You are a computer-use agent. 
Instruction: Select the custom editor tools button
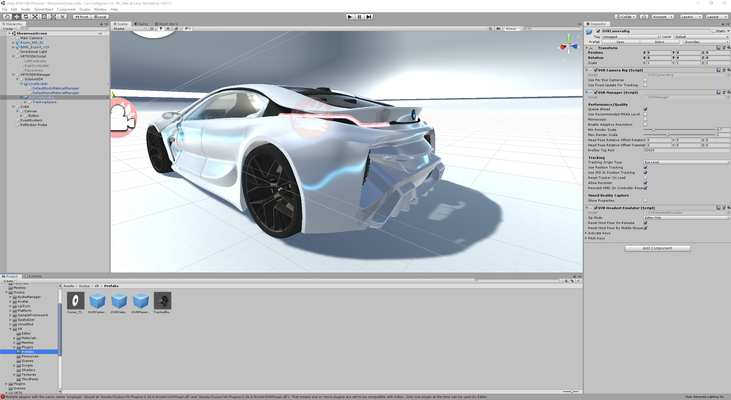62,16
